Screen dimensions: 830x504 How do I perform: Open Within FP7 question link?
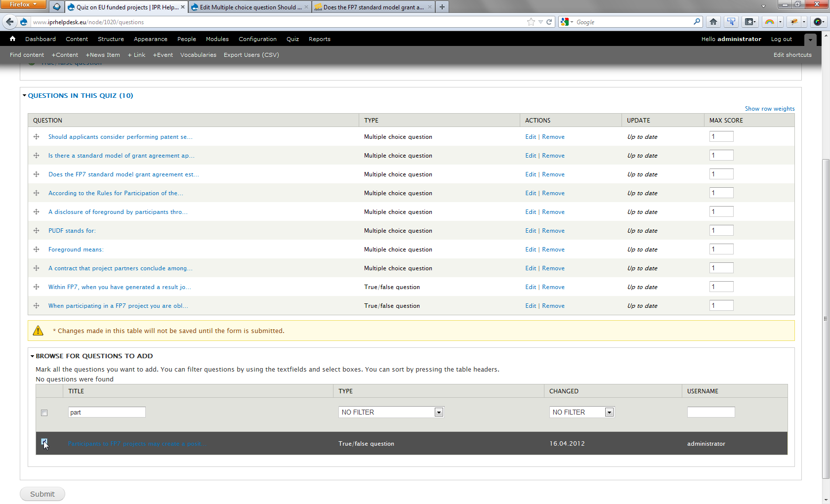tap(120, 287)
